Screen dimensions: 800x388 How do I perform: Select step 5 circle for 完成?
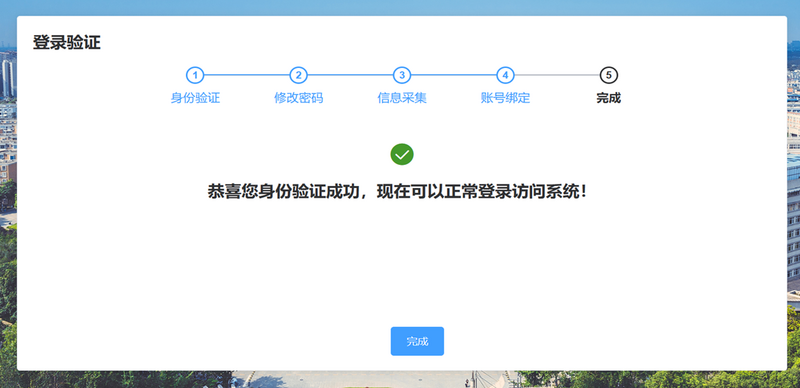click(609, 76)
